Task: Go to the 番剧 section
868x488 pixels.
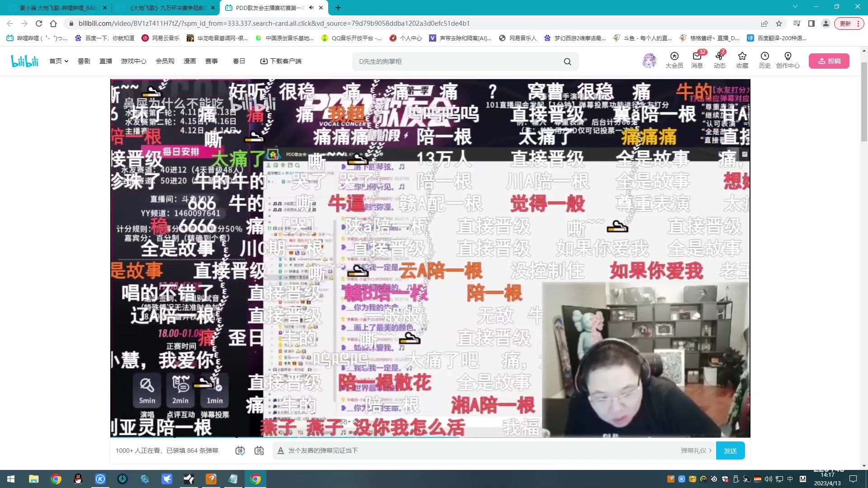Action: click(84, 61)
